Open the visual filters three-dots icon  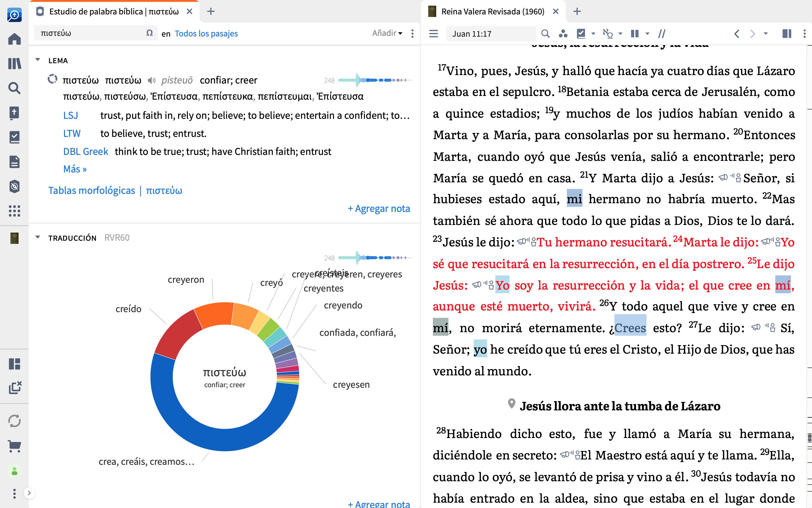[x=563, y=34]
